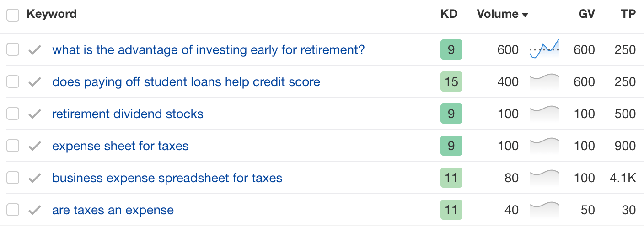This screenshot has width=644, height=228.
Task: Click KD badge 15 for student loans keyword
Action: pos(451,82)
